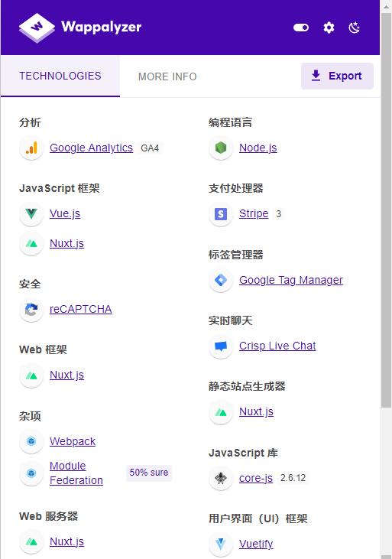
Task: Open the Node.js link
Action: tap(258, 148)
